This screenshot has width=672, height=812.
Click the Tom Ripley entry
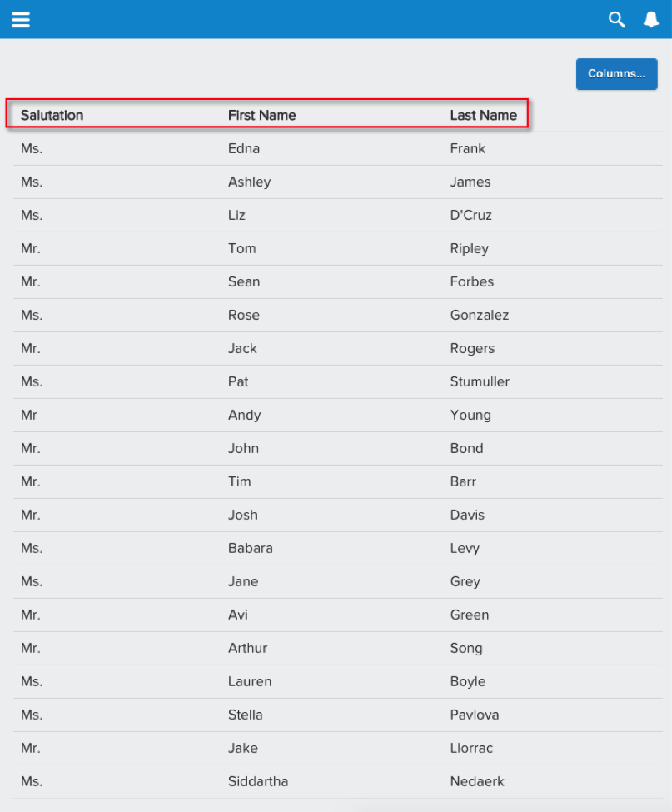(x=338, y=248)
